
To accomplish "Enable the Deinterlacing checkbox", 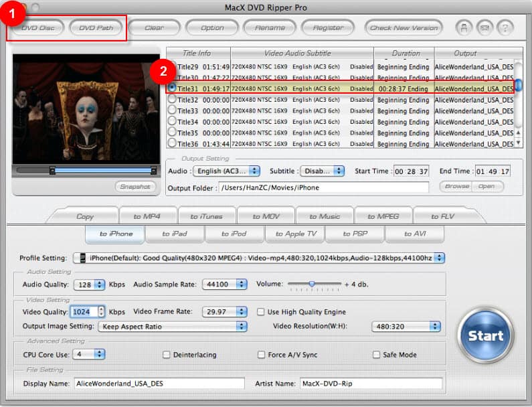I will 166,355.
